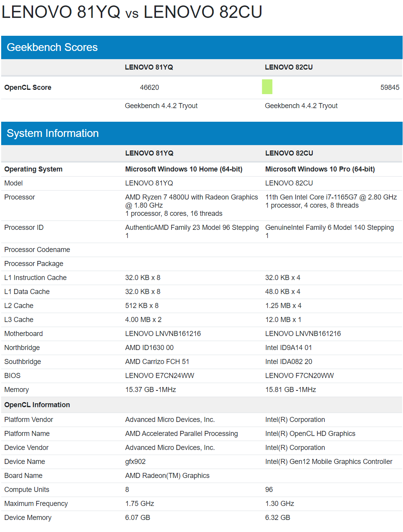403x532 pixels.
Task: Click the L1 Instruction Cache 32.0 KB x 8 value
Action: coord(143,278)
